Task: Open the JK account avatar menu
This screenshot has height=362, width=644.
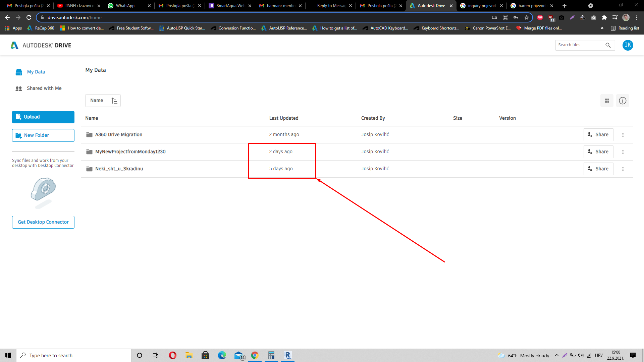Action: (628, 45)
